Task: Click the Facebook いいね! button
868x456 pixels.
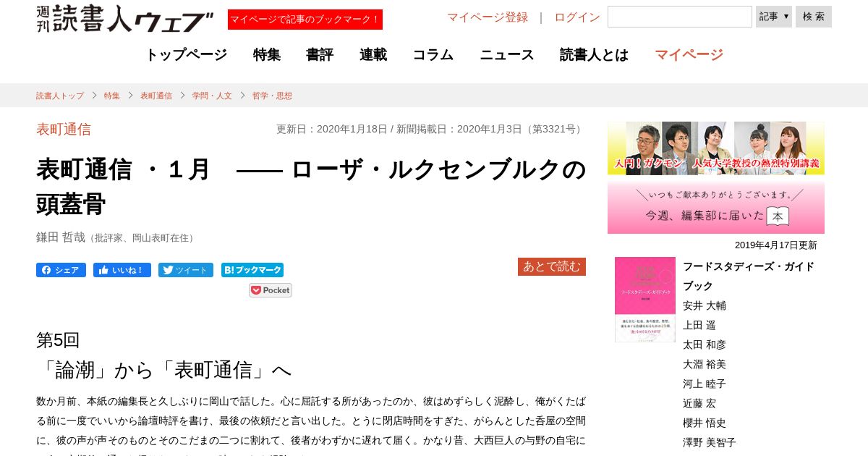Action: pos(122,270)
